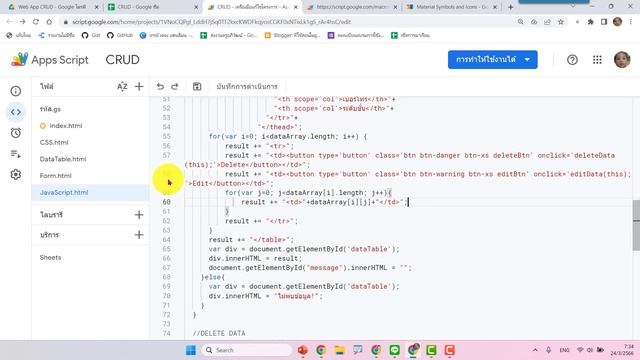This screenshot has height=360, width=640.
Task: Click the Apps Script logo
Action: pos(49,60)
